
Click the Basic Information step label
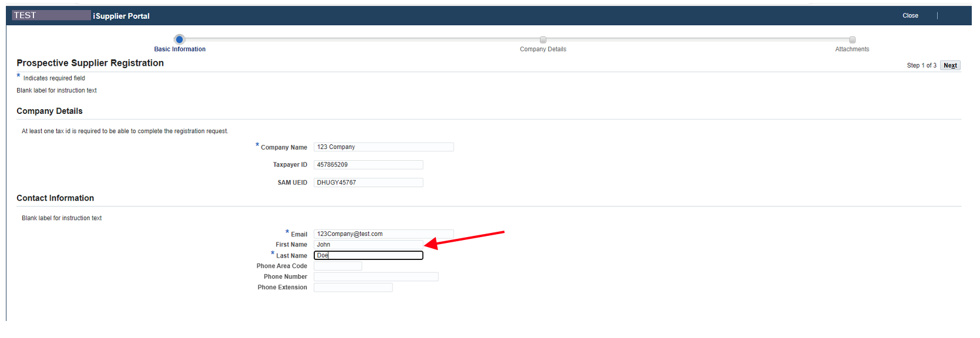(180, 49)
